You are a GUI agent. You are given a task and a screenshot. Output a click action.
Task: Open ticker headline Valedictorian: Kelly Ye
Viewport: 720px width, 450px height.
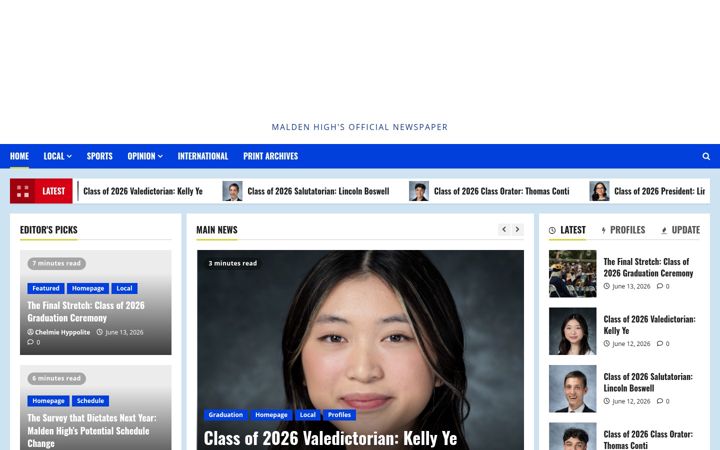pos(143,191)
